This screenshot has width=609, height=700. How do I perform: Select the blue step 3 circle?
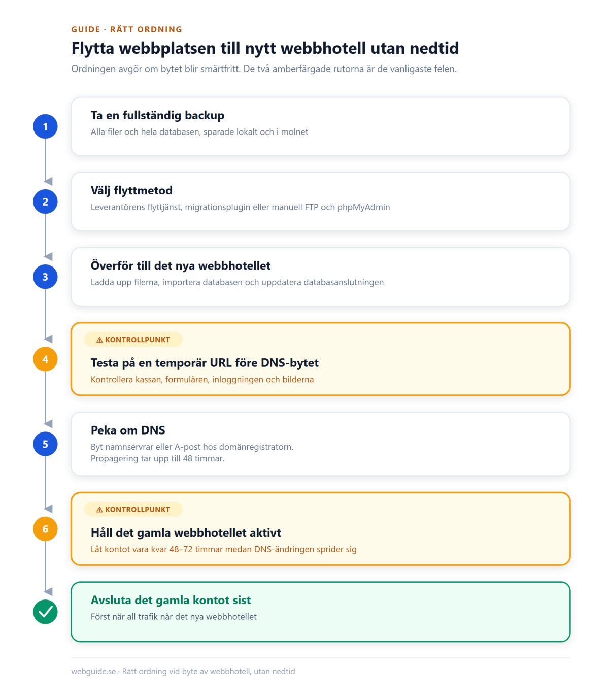pos(45,277)
